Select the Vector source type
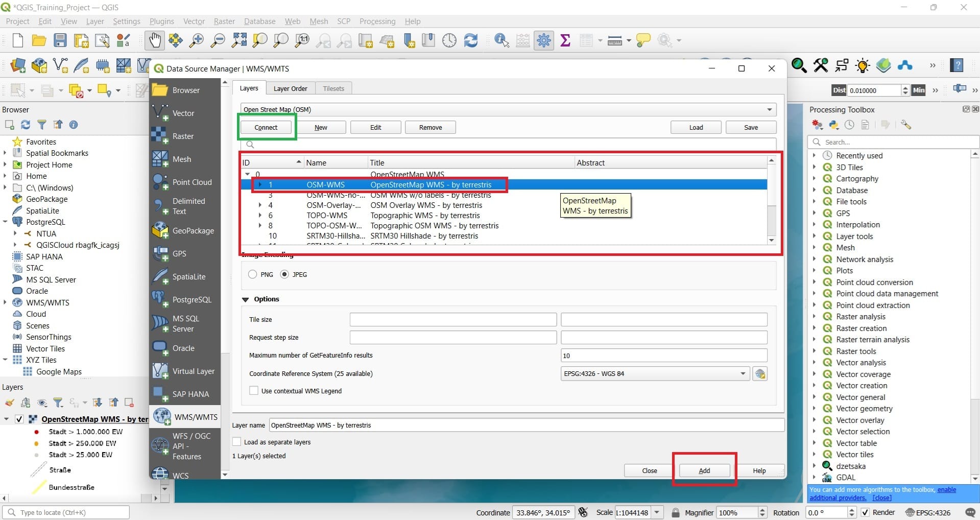980x520 pixels. (185, 113)
